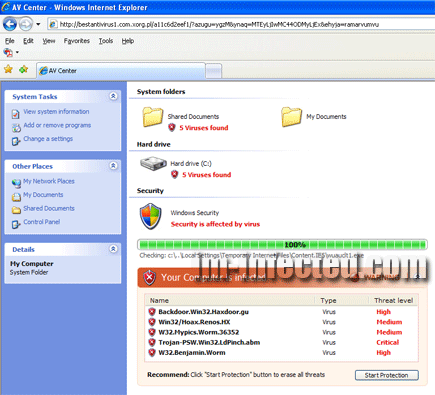Click shield icon next to Trojan-PSW.Win32.LdPinch.abm

coord(152,342)
